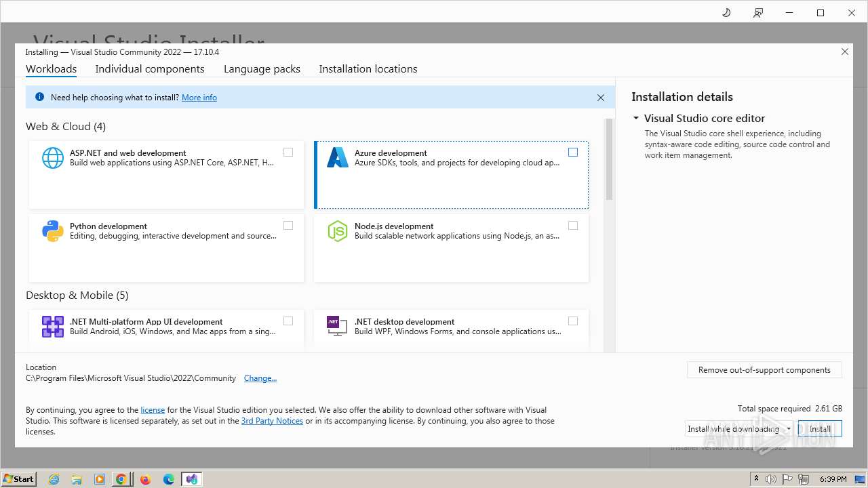Click the workloads list scrollbar thumb

(x=609, y=159)
